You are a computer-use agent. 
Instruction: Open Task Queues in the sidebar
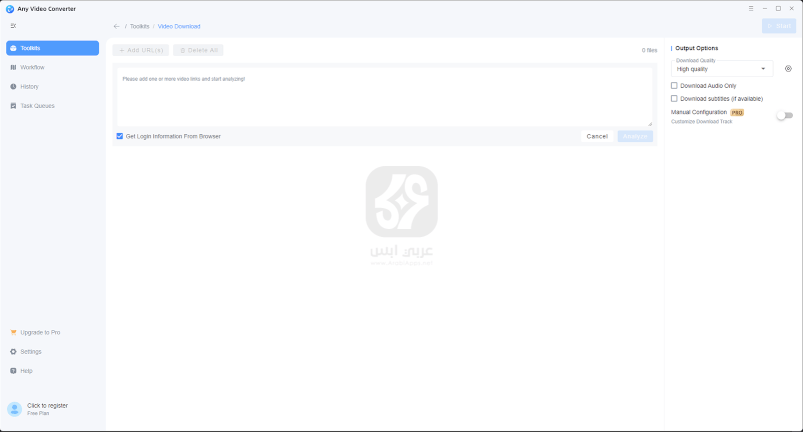pos(52,105)
